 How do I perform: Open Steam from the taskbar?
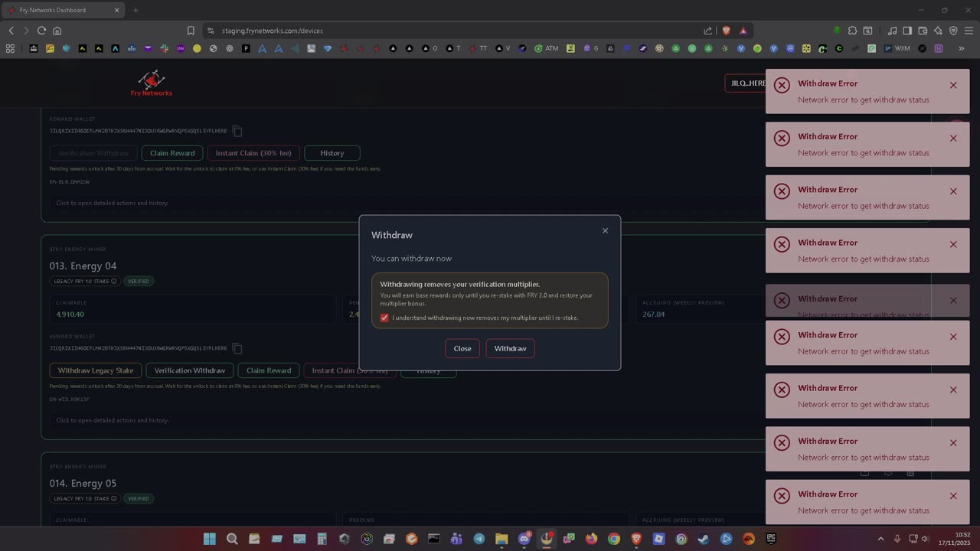(704, 539)
